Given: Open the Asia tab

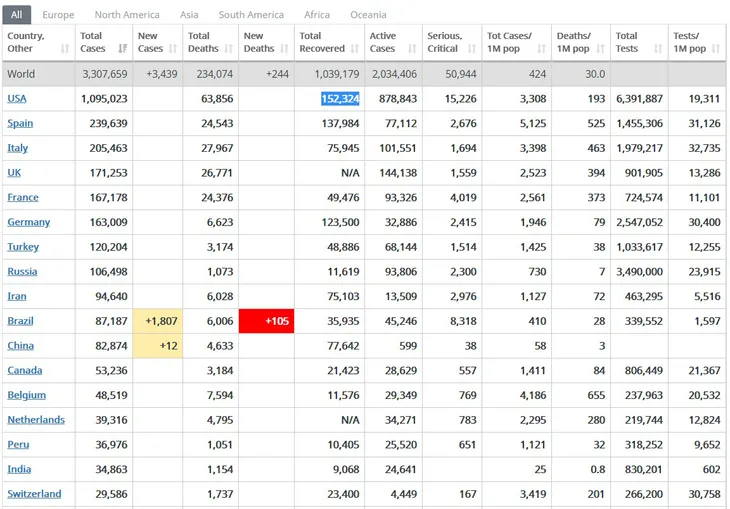Looking at the screenshot, I should coord(189,14).
